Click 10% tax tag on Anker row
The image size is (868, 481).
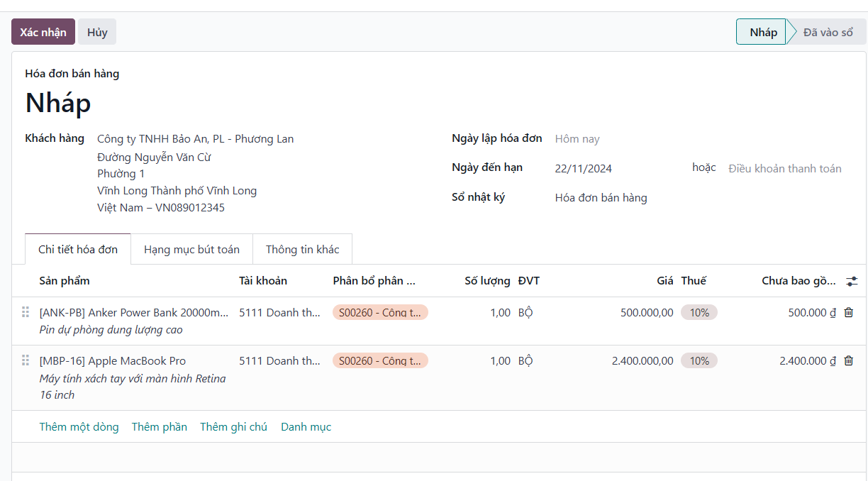[x=699, y=312]
